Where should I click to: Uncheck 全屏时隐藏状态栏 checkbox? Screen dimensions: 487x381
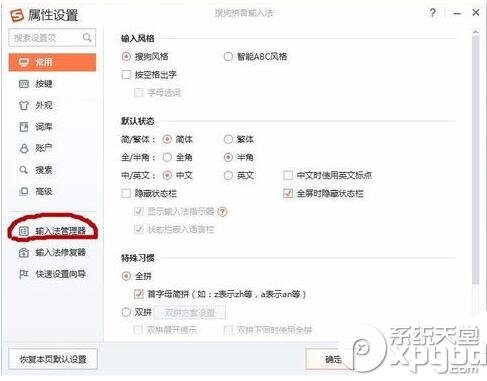pos(288,193)
